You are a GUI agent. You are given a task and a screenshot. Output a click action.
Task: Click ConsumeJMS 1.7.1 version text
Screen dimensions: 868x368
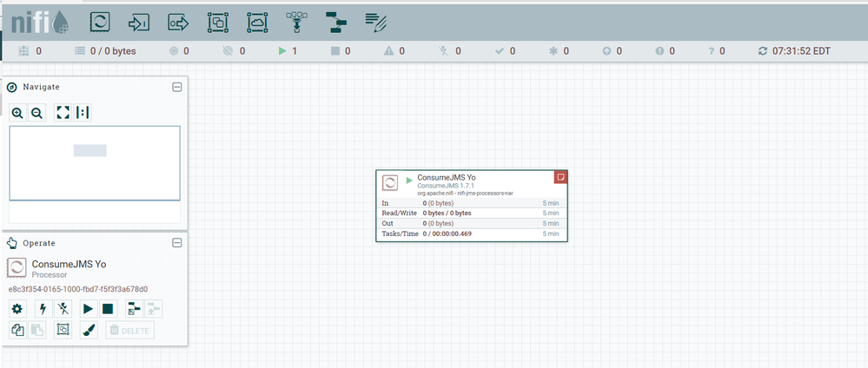pos(446,186)
